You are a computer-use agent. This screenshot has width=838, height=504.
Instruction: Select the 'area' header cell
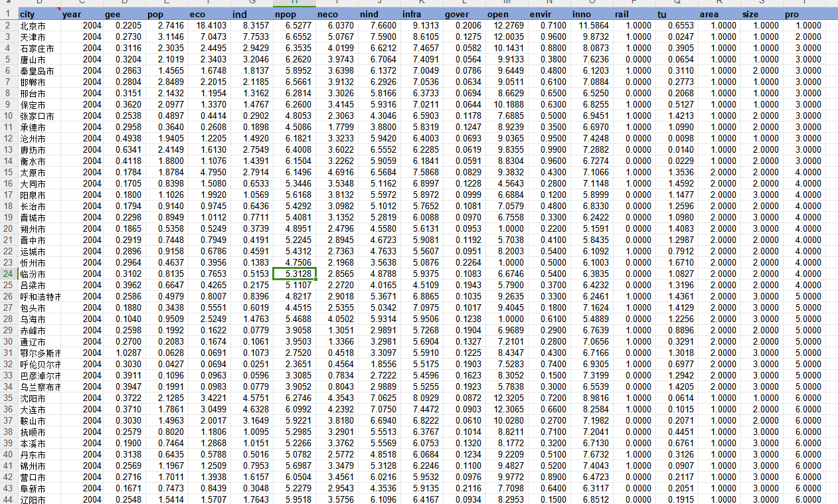pos(719,15)
